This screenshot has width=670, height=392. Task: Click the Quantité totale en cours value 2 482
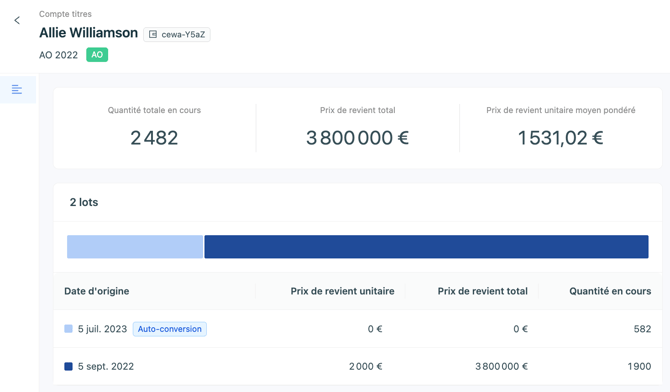click(154, 138)
